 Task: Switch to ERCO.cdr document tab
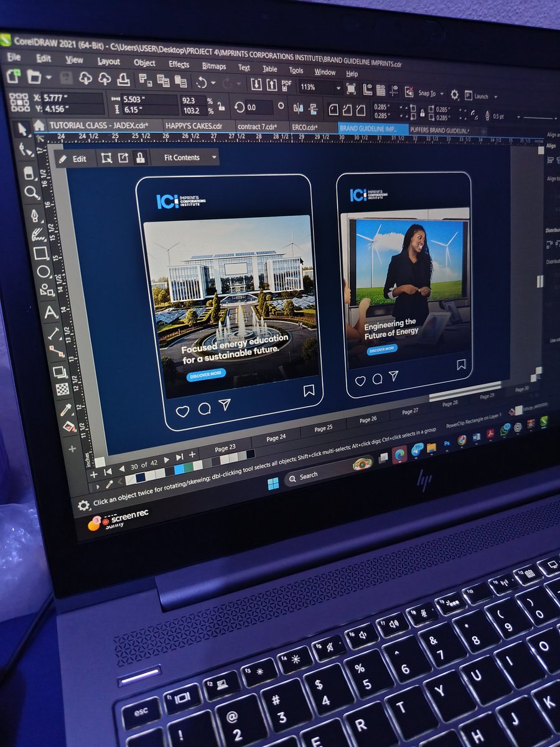tap(313, 126)
